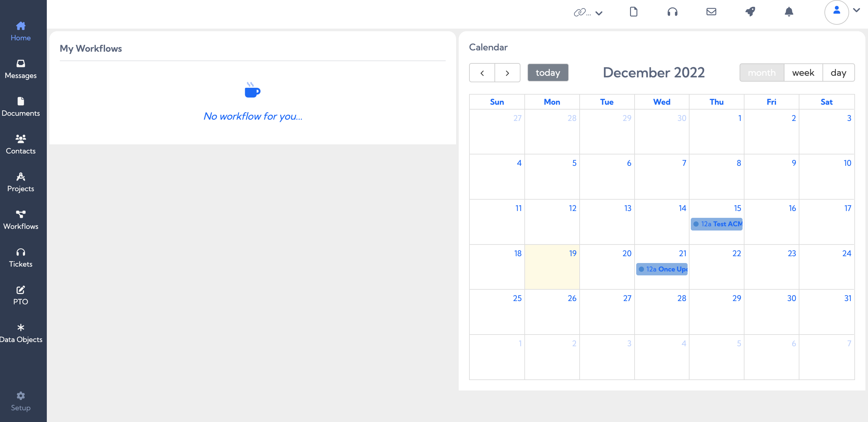This screenshot has height=422, width=868.
Task: Click date 10 in the calendar
Action: point(847,163)
